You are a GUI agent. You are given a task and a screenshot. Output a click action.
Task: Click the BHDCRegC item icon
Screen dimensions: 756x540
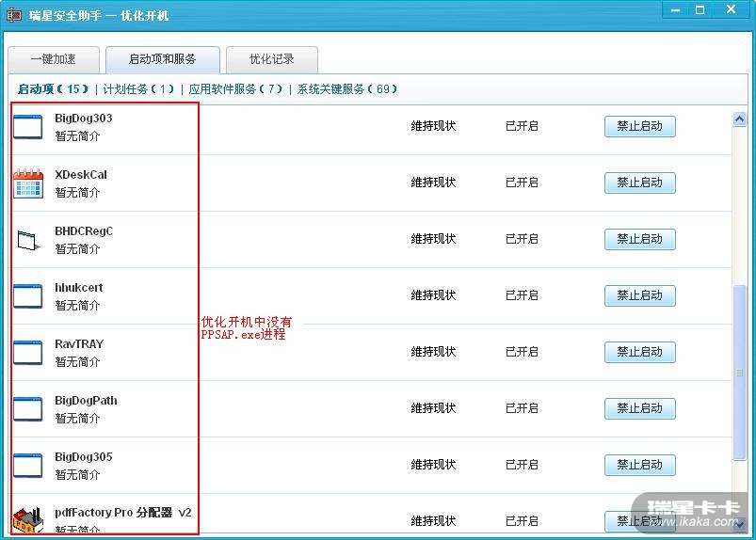[x=28, y=240]
